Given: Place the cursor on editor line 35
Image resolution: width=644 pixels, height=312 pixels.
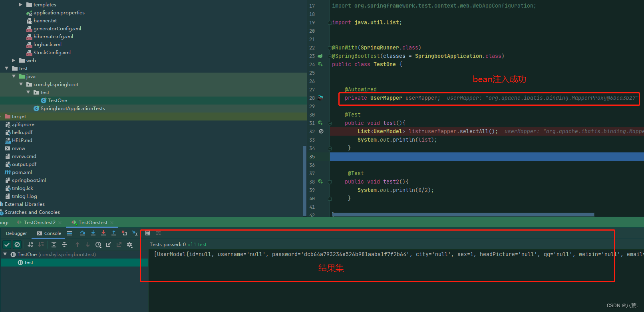Looking at the screenshot, I should pyautogui.click(x=487, y=157).
